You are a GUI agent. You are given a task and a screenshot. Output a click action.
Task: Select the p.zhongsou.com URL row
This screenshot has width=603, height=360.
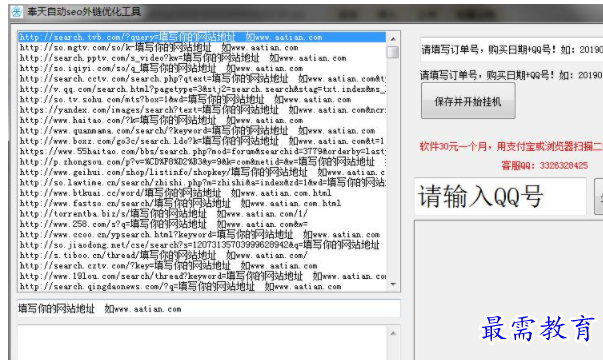pos(202,162)
